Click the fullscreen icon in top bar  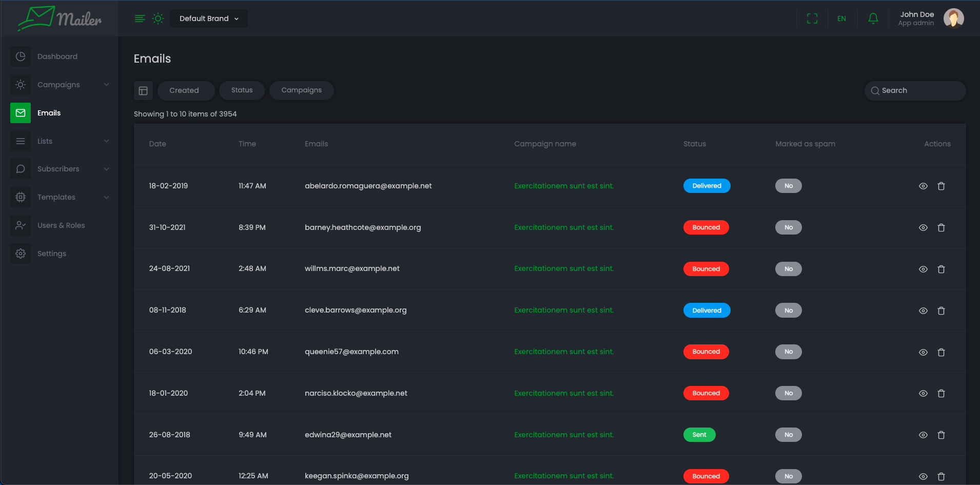[812, 18]
